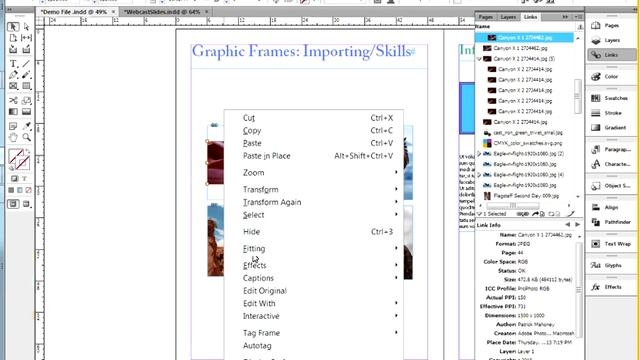
Task: Select the Type tool
Action: coord(13,64)
